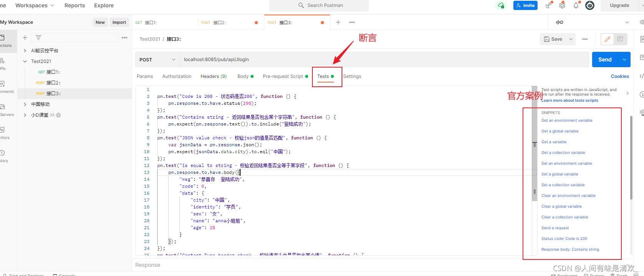Insert snippet Get an environment variable
Screen dimensions: 644x276
click(x=567, y=121)
